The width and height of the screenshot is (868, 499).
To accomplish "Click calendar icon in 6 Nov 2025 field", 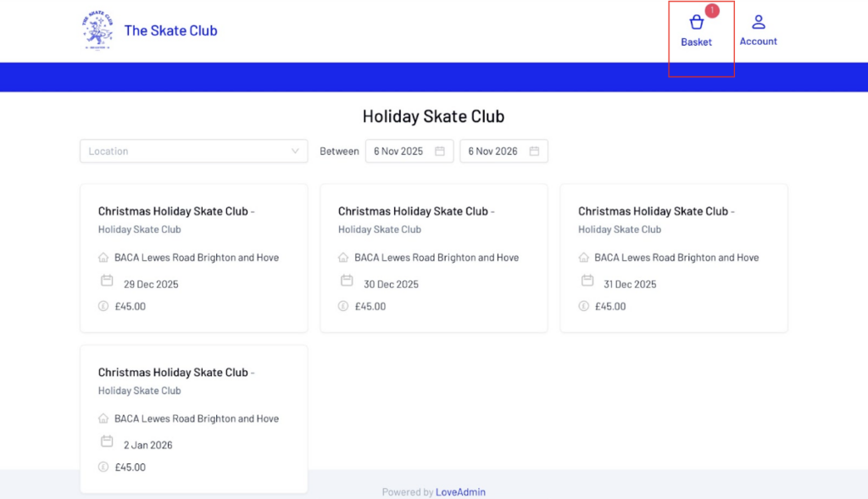I will click(x=440, y=151).
